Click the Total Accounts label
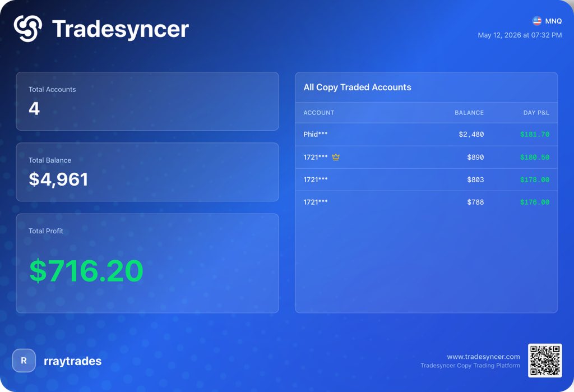 click(52, 89)
